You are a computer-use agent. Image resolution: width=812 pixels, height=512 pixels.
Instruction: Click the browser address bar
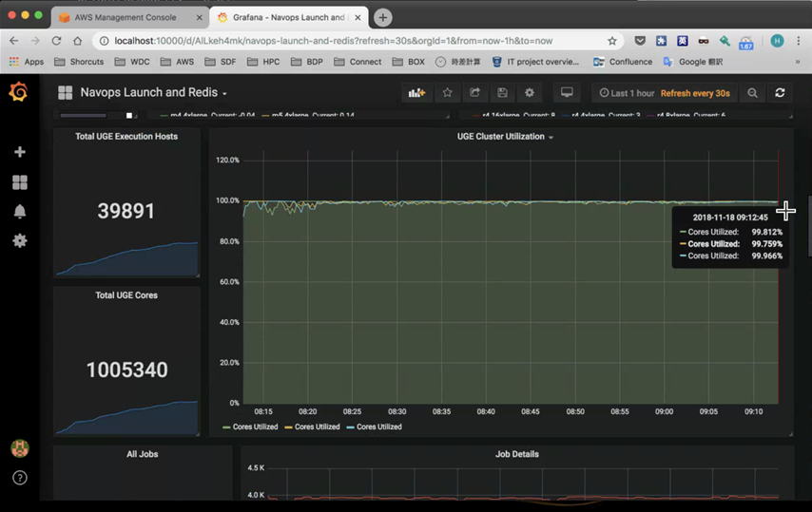click(352, 41)
